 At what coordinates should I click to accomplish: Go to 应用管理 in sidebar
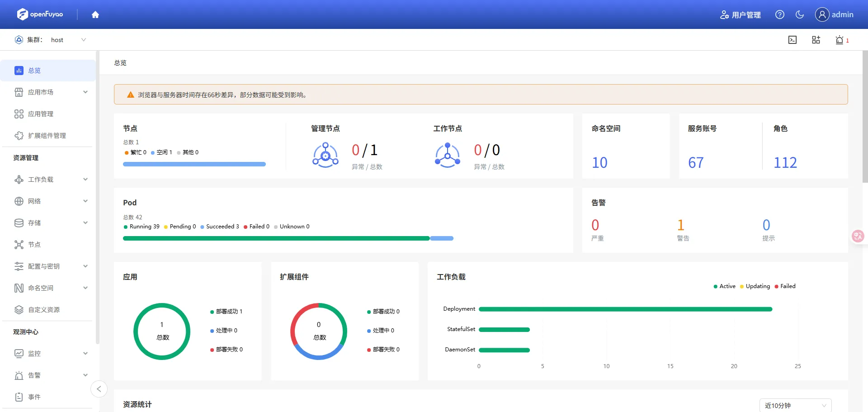[41, 114]
